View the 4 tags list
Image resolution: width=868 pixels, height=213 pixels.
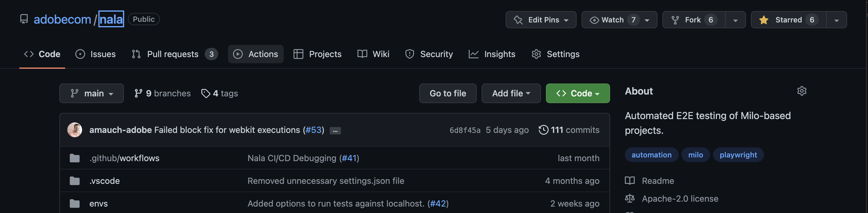(219, 93)
